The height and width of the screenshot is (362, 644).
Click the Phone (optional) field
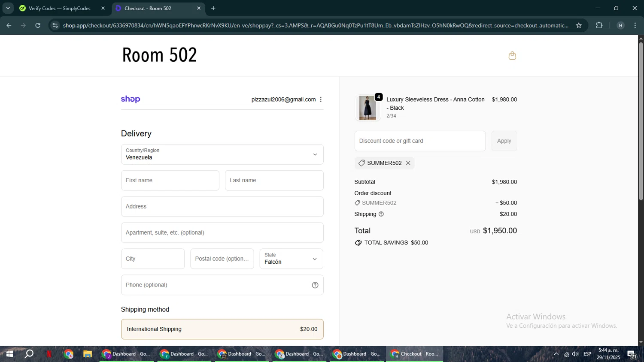(x=222, y=285)
